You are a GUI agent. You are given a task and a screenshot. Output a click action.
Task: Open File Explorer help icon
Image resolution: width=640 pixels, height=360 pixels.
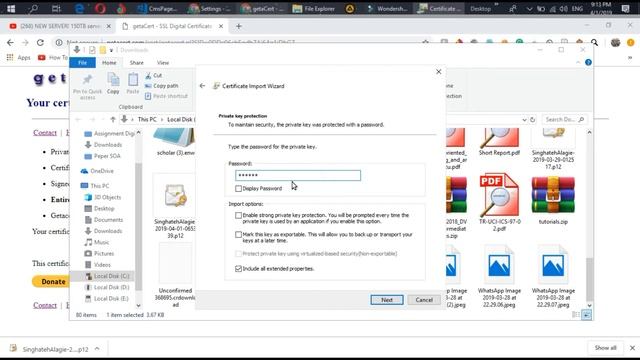tap(588, 62)
